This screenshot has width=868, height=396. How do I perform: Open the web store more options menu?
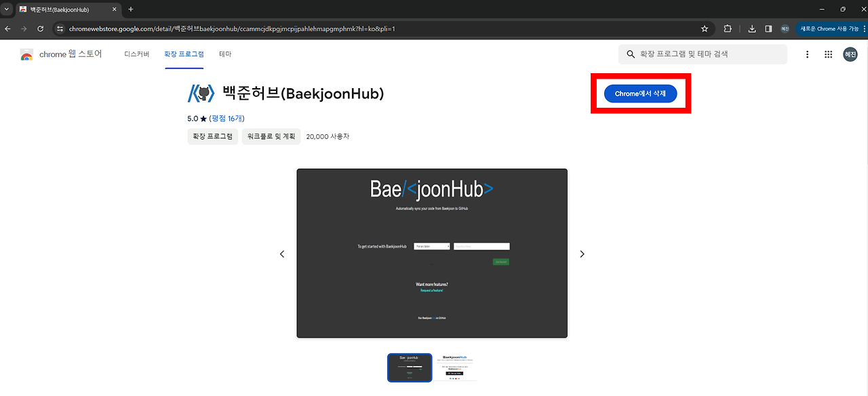click(807, 54)
